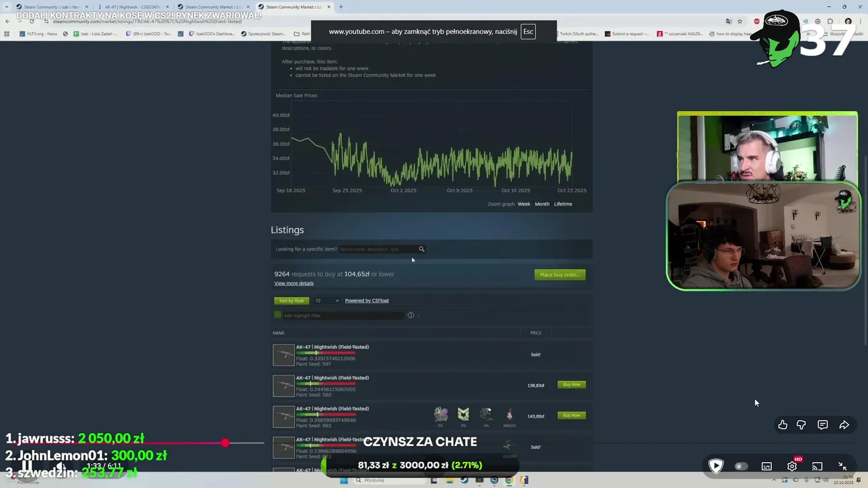The height and width of the screenshot is (488, 868).
Task: Dismiss fullscreen hint via Esc key label
Action: pos(528,31)
